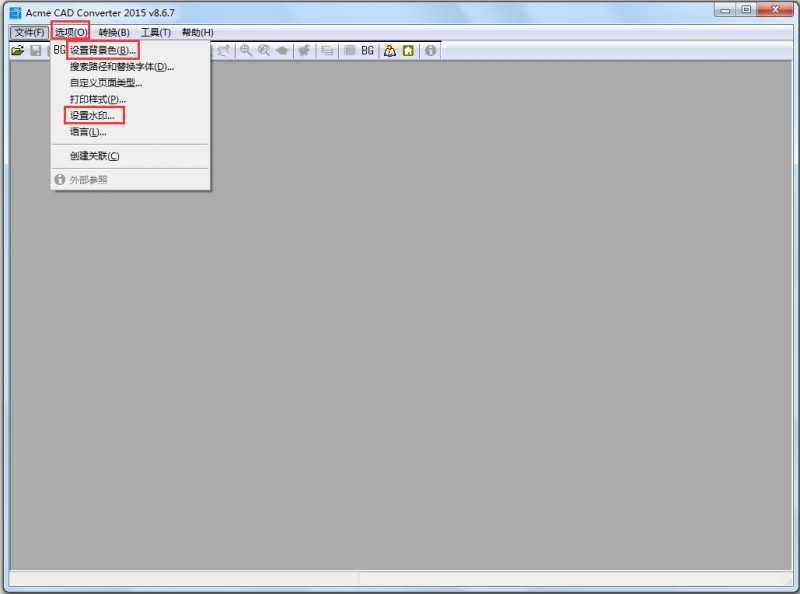Open the About info icon on the toolbar
The image size is (800, 594).
[430, 49]
